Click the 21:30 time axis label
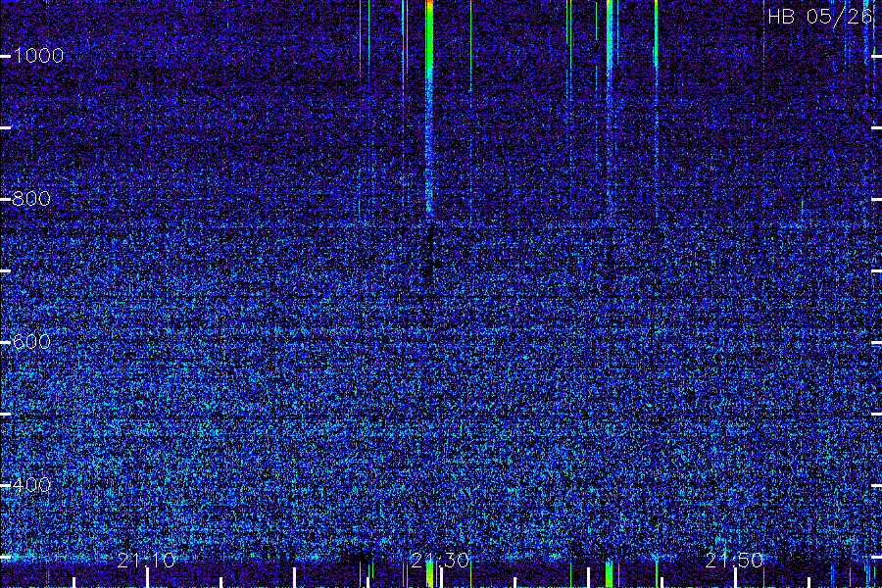This screenshot has width=882, height=588. pos(440,561)
